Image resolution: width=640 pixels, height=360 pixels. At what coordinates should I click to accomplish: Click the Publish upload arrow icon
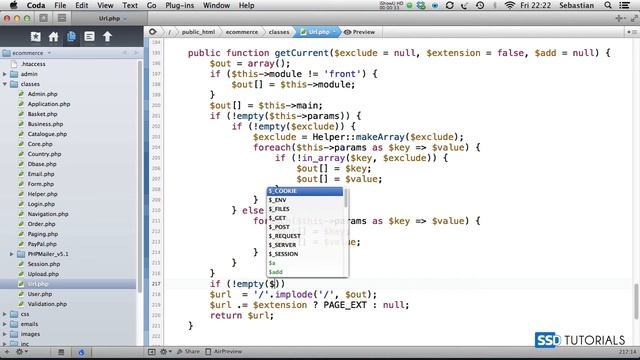pyautogui.click(x=107, y=37)
